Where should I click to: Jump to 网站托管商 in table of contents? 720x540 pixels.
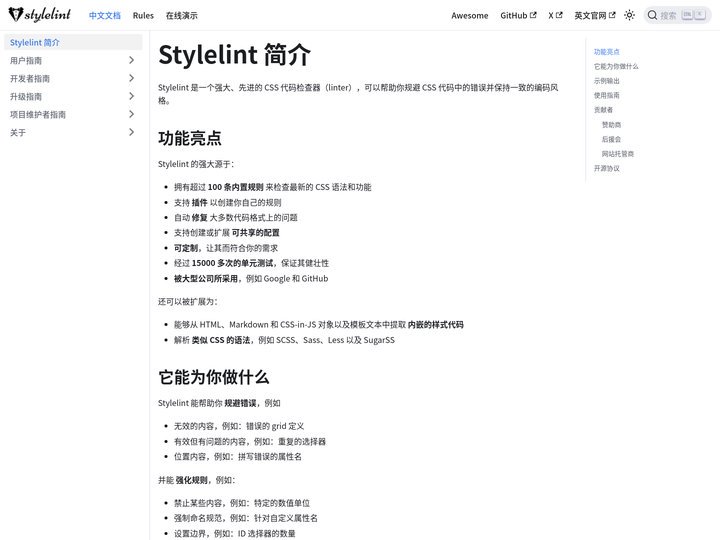click(x=618, y=154)
